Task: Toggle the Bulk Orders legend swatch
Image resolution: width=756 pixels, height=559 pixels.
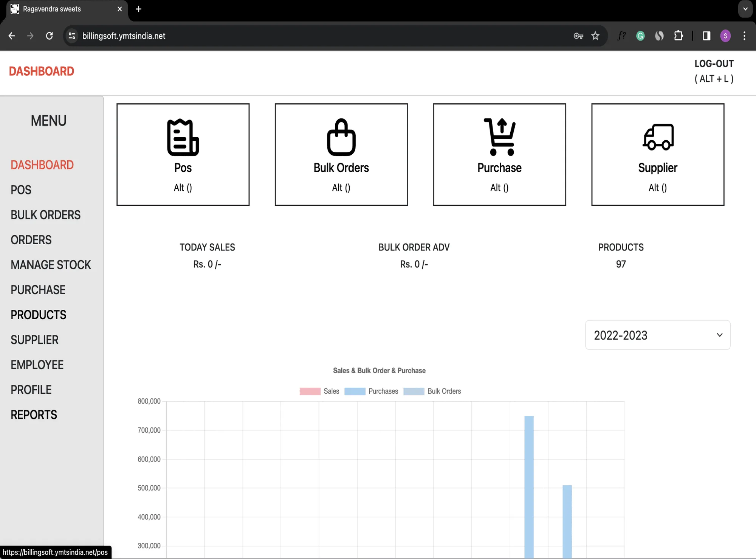Action: (x=414, y=391)
